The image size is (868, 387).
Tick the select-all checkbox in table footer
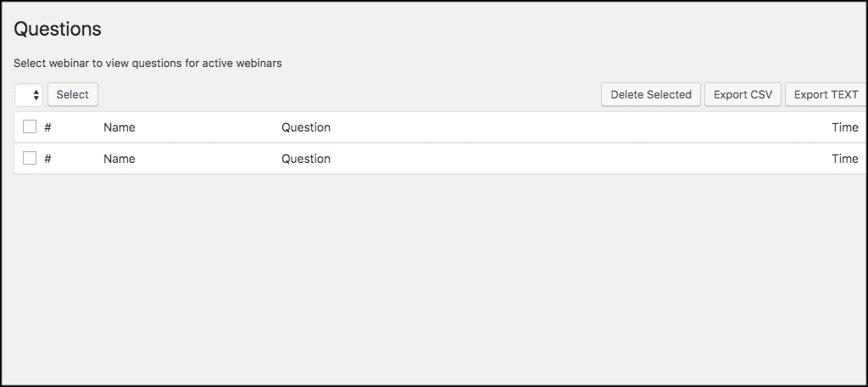30,159
